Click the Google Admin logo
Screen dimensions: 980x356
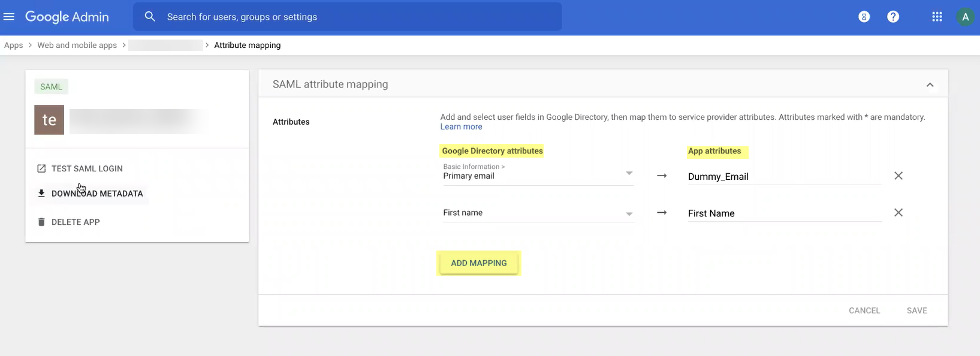click(x=67, y=17)
